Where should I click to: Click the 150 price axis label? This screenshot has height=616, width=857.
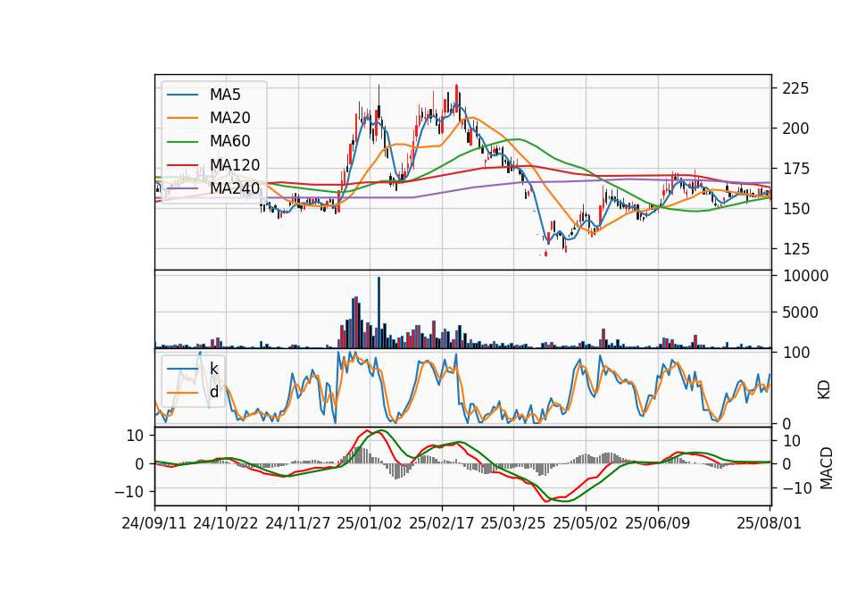pos(795,209)
